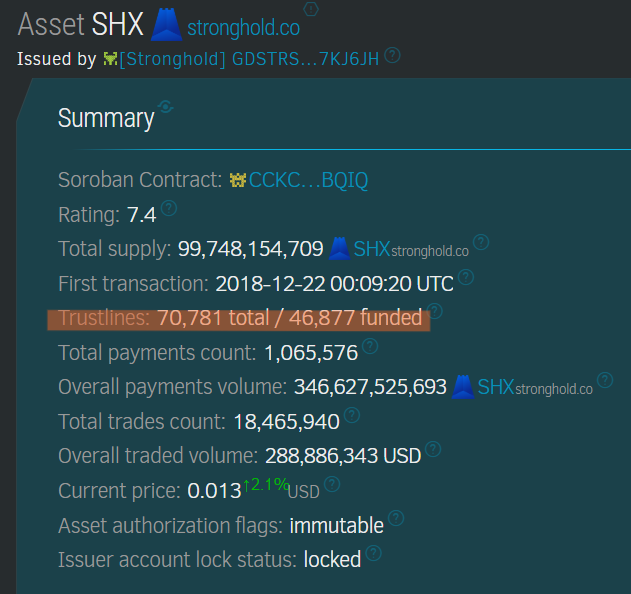Click the Asset SHX page title
Image resolution: width=631 pixels, height=594 pixels.
click(x=80, y=25)
